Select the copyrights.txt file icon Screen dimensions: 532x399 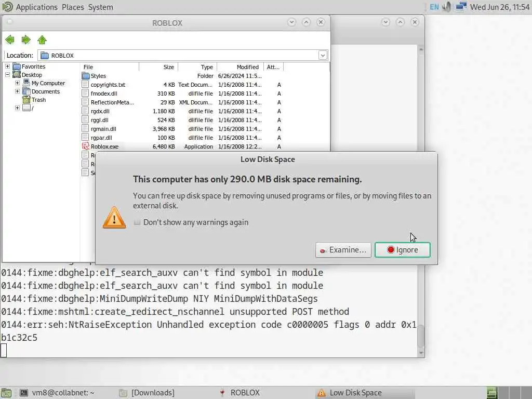pyautogui.click(x=86, y=85)
